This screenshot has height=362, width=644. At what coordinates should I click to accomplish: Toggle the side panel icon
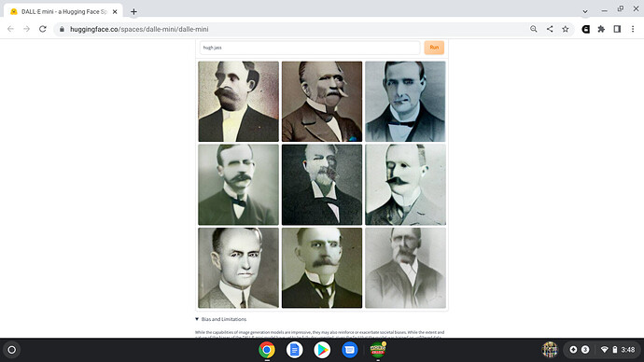tap(617, 29)
